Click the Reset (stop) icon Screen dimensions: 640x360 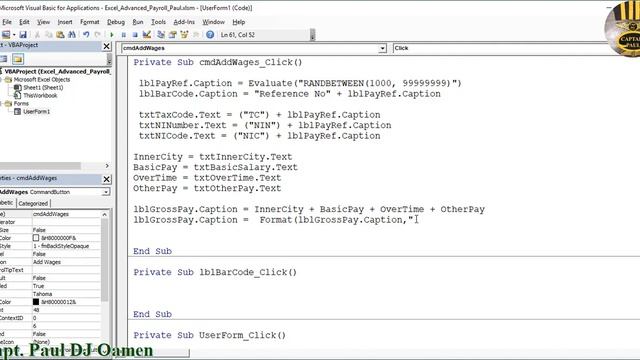[x=135, y=35]
